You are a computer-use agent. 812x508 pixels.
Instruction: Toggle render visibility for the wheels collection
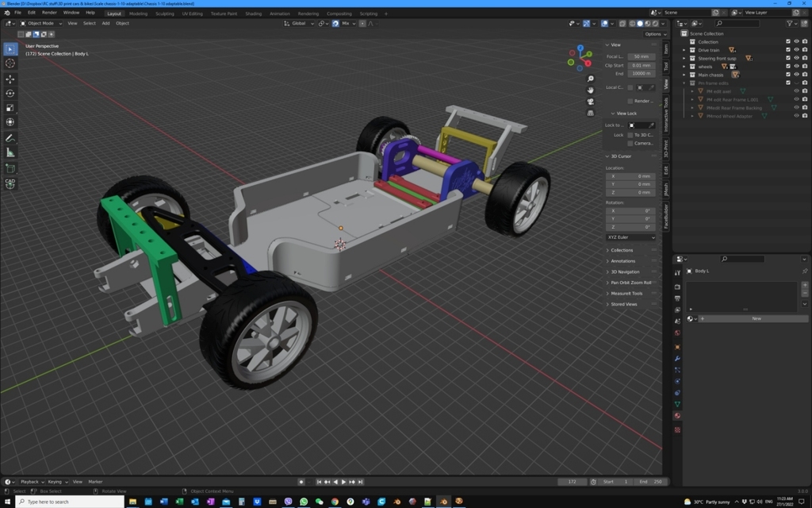804,66
